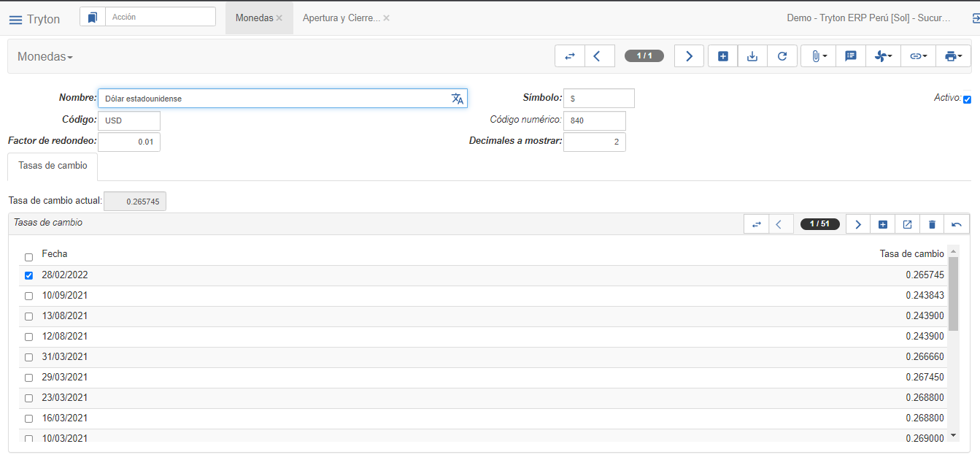Toggle the Activo checkbox
The image size is (980, 471).
(967, 99)
